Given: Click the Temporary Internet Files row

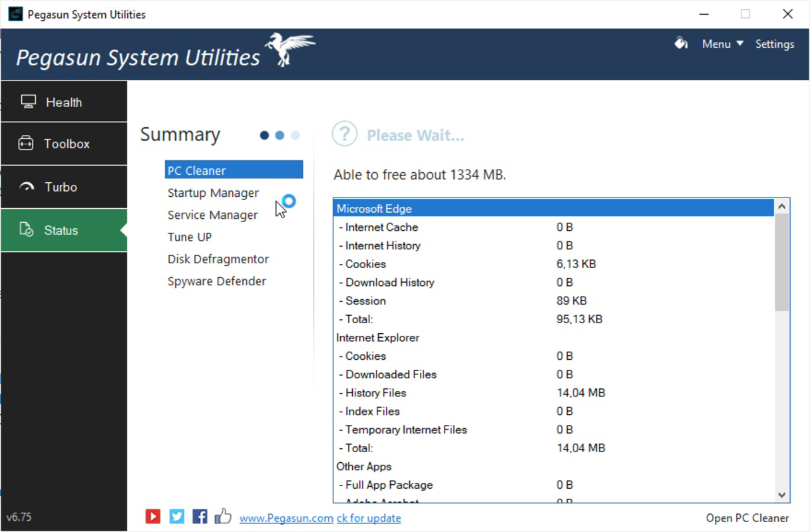Looking at the screenshot, I should (554, 430).
